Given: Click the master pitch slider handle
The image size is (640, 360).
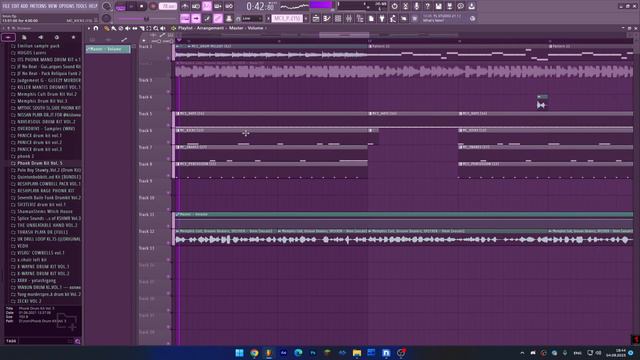Looking at the screenshot, I should [x=146, y=19].
